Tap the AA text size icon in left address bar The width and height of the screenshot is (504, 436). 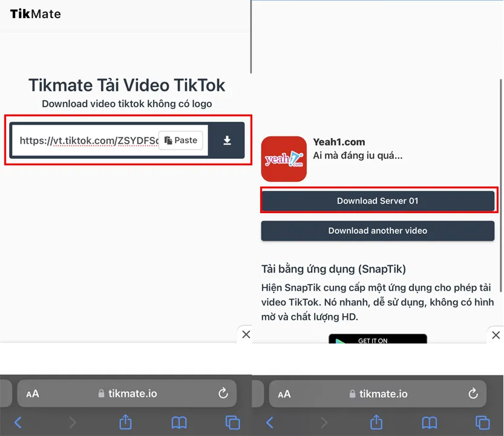click(33, 394)
